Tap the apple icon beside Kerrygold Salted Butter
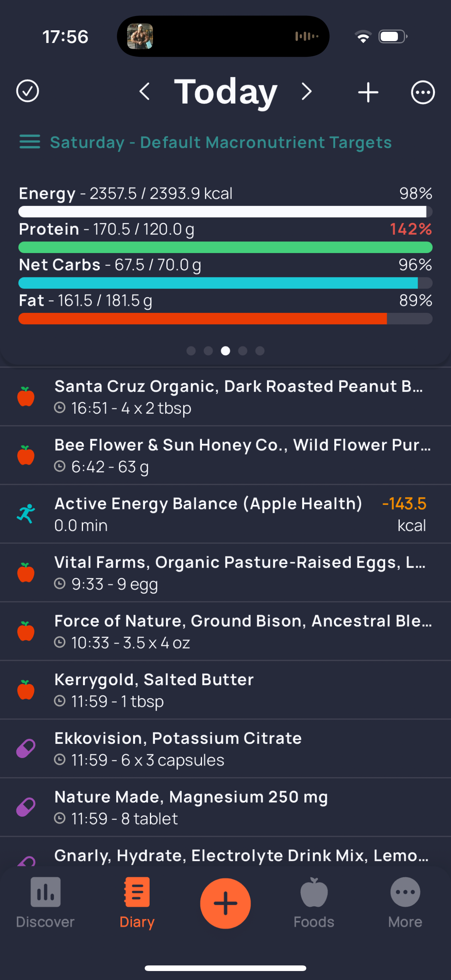 (26, 690)
